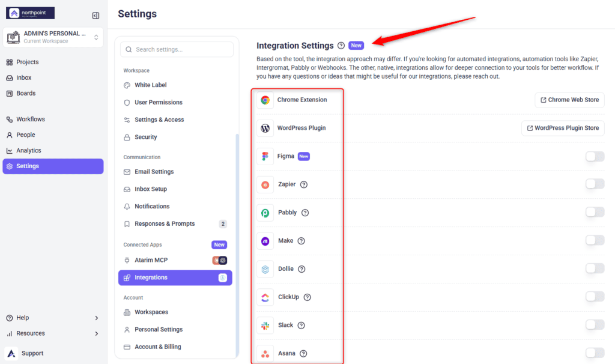Open Settings & Access
The width and height of the screenshot is (615, 364).
click(x=175, y=120)
